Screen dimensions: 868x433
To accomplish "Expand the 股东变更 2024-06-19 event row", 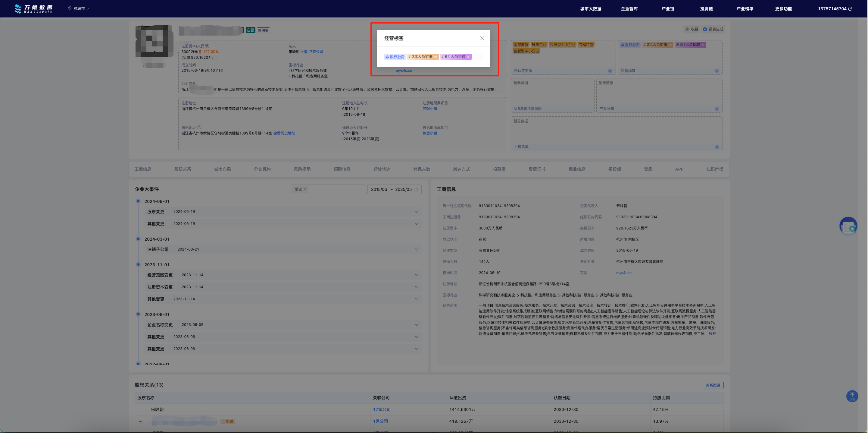I will point(416,212).
